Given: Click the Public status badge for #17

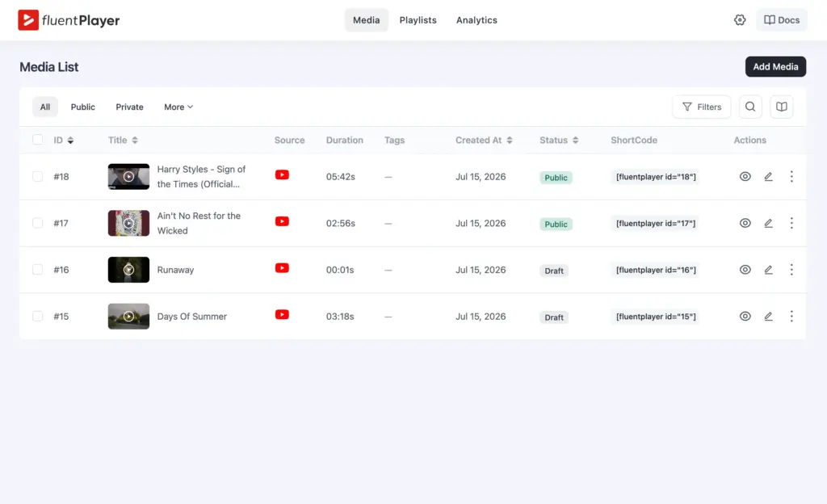Looking at the screenshot, I should click(x=556, y=224).
